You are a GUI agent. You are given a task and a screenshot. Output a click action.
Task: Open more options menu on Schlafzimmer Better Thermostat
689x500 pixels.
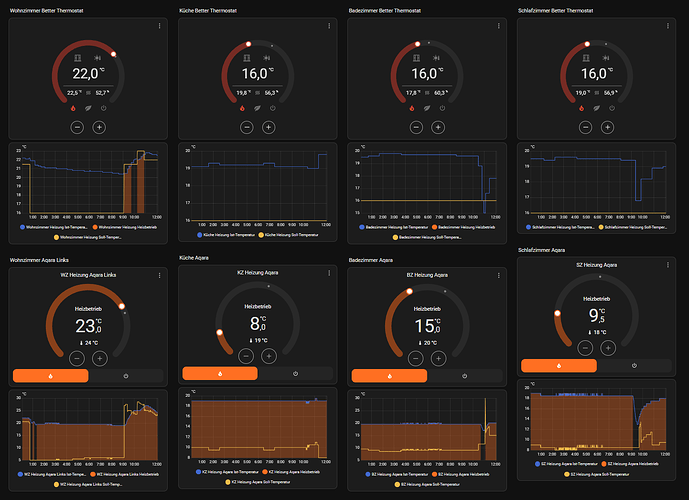coord(666,24)
